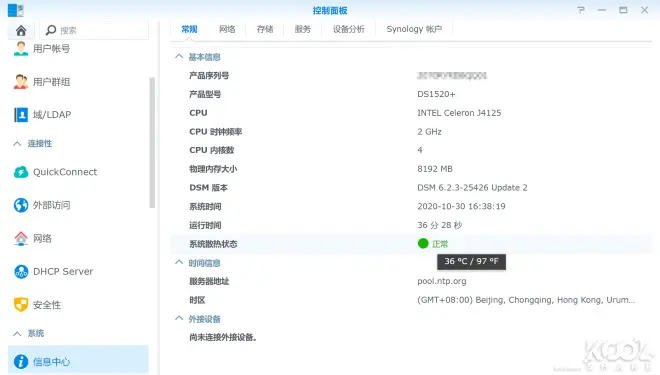The image size is (660, 375).
Task: Click the 2020-10-30 16:38:19 system time
Action: [x=461, y=206]
